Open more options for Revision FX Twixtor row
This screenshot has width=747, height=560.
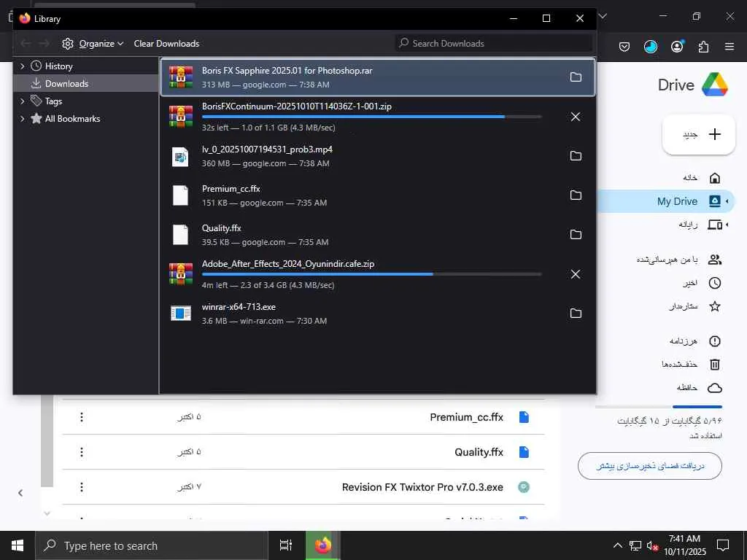tap(82, 487)
